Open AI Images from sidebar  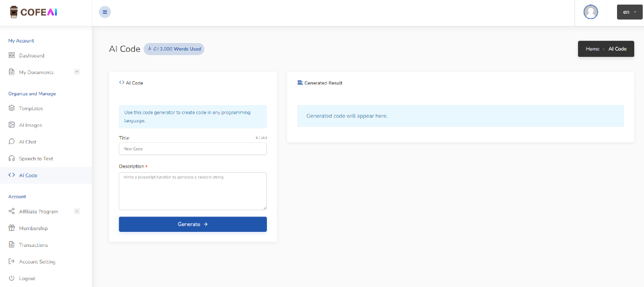(x=30, y=125)
